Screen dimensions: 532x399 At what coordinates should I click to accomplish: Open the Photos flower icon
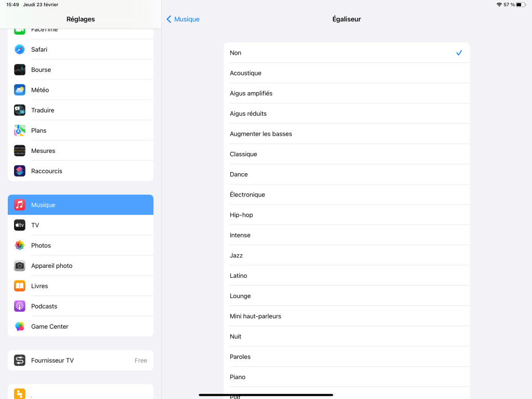point(20,246)
